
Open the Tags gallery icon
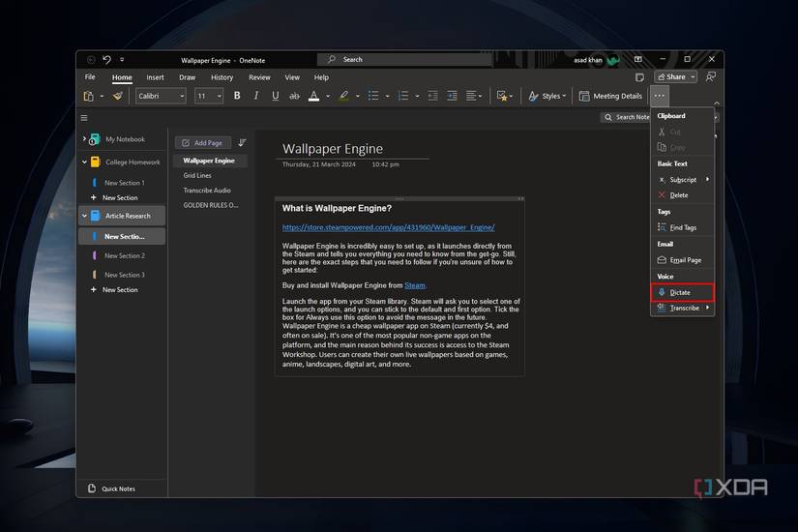[504, 96]
